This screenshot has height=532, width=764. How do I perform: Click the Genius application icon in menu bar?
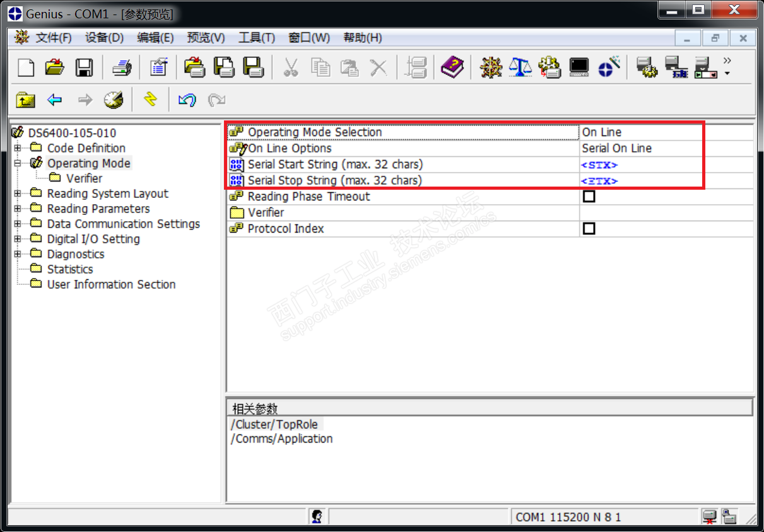pos(22,37)
